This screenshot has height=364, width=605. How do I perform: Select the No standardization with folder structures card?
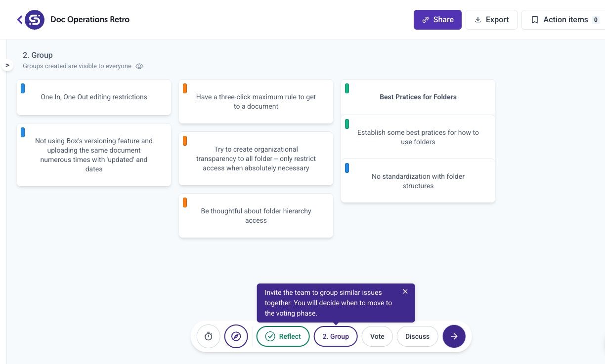pyautogui.click(x=418, y=181)
